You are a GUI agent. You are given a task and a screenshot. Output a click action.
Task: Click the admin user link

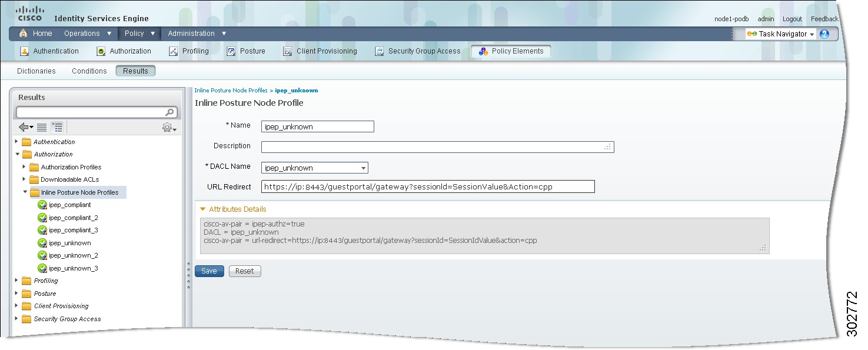pyautogui.click(x=766, y=19)
